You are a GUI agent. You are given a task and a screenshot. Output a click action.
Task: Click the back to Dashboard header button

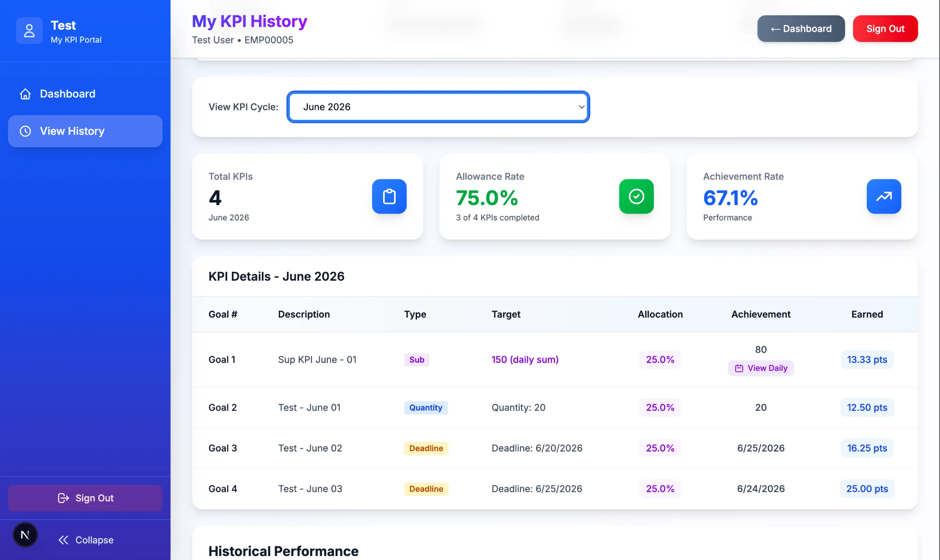[801, 29]
